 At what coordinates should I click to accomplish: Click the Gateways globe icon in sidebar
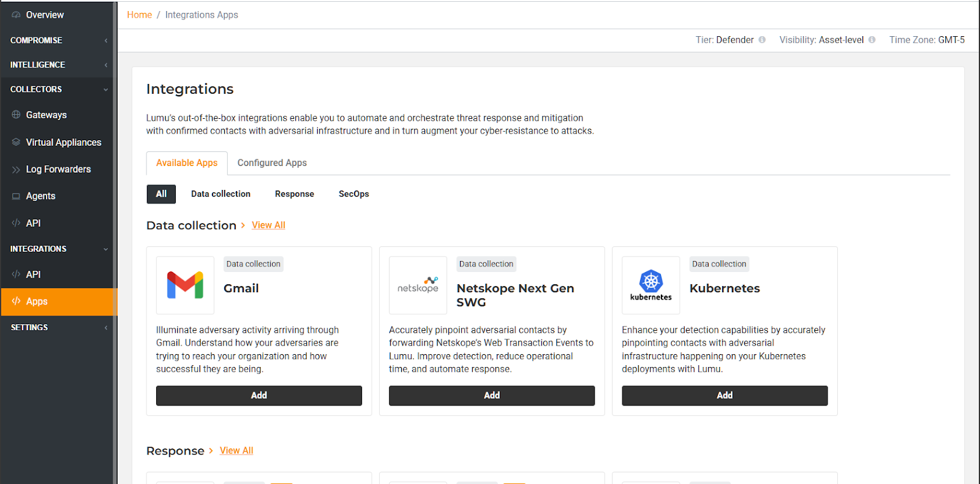16,115
